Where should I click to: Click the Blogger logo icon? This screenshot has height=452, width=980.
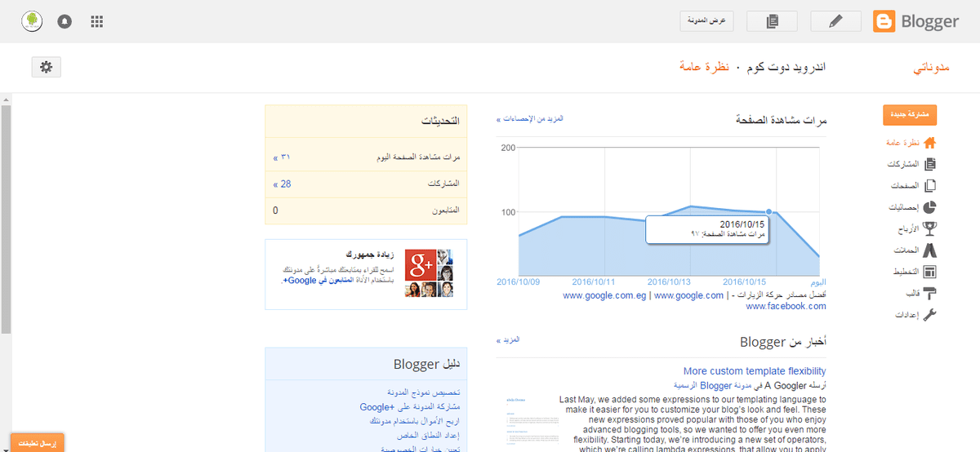click(x=884, y=21)
